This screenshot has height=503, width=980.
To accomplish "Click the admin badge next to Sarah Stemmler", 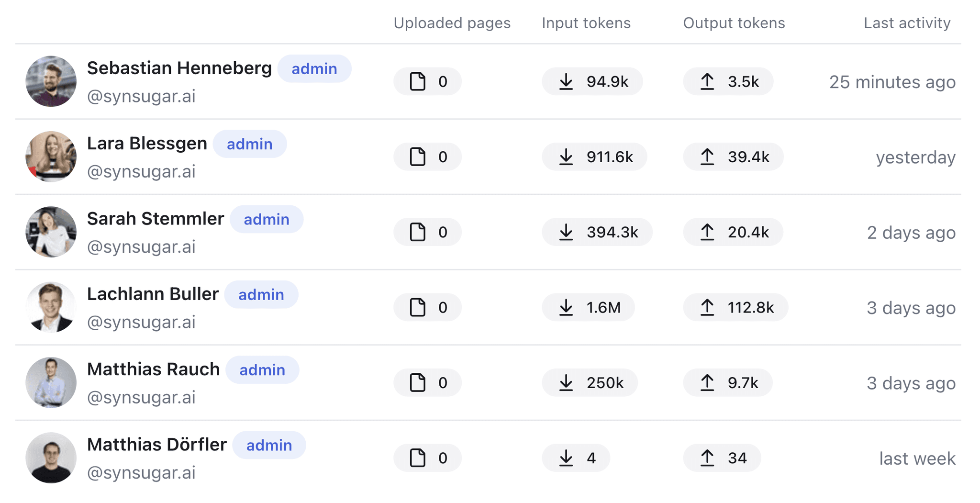I will point(267,219).
